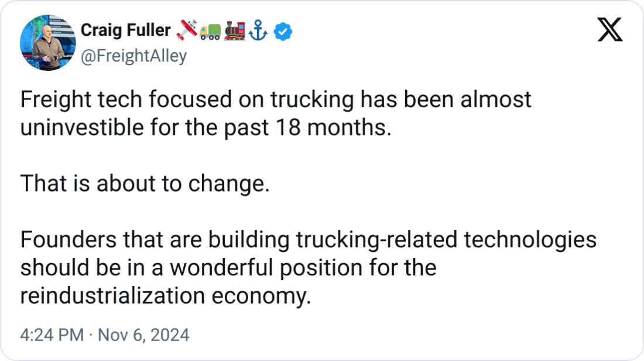
Task: Click the delivery truck emoji
Action: [x=210, y=33]
